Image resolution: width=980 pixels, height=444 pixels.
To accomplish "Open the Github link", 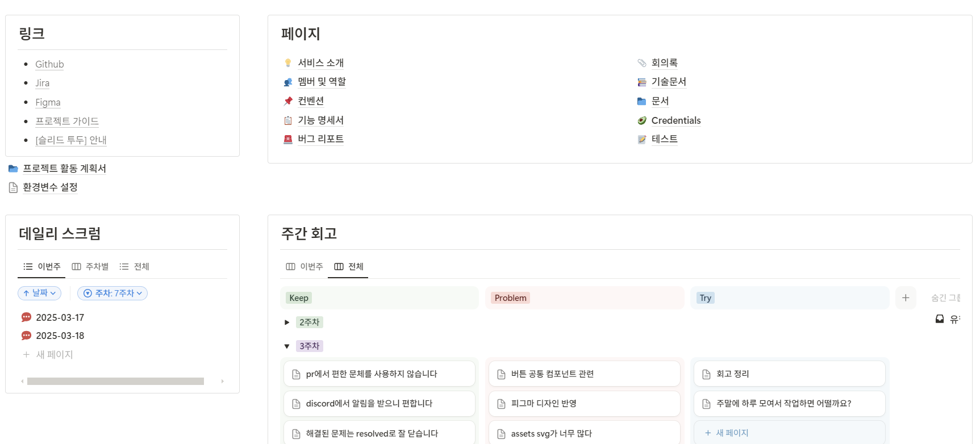I will [49, 64].
